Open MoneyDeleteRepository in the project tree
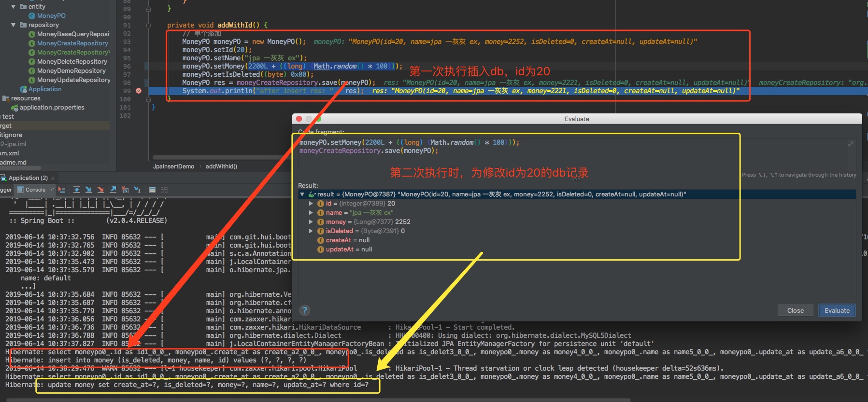This screenshot has height=402, width=868. (x=71, y=62)
